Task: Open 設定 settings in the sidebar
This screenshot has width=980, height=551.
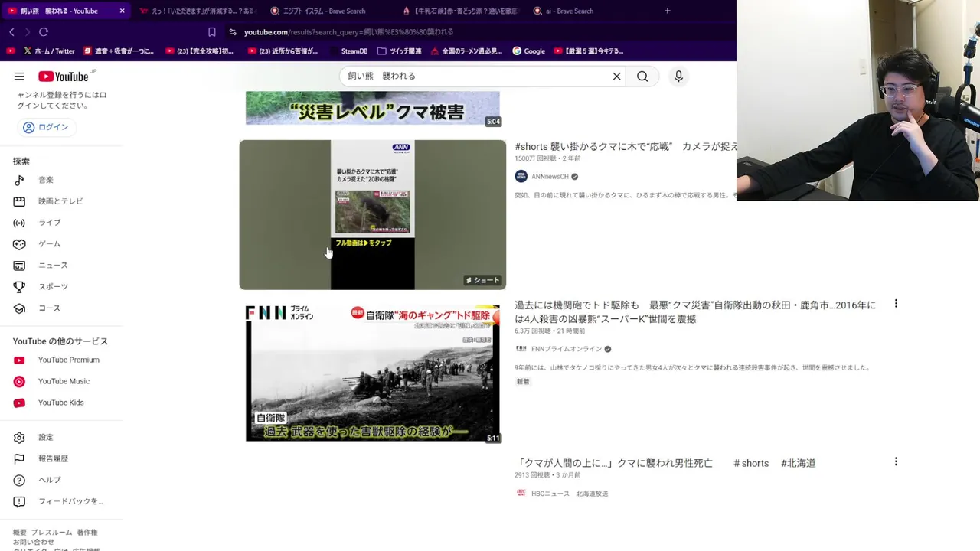Action: 46,438
